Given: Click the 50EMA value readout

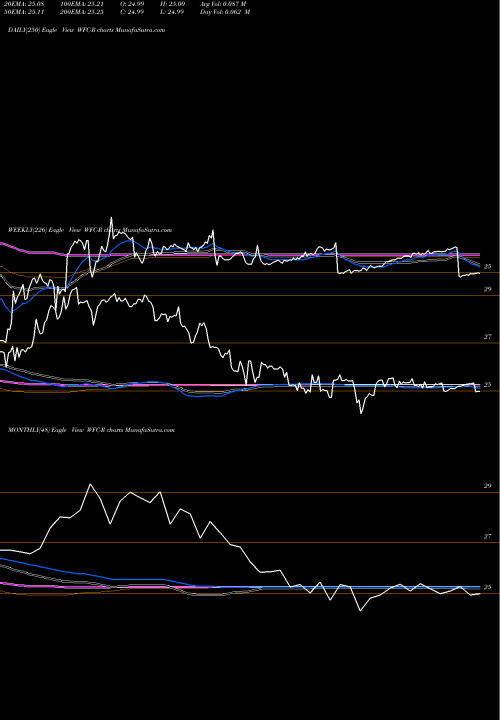Looking at the screenshot, I should [x=26, y=12].
